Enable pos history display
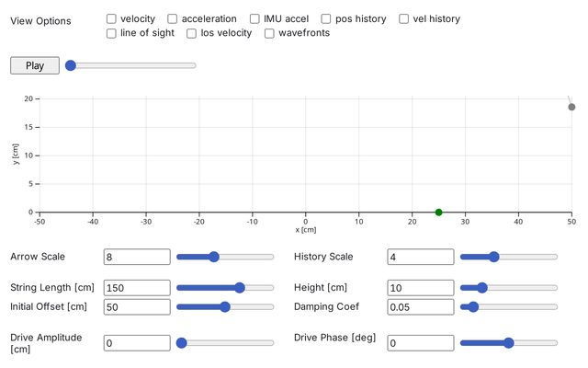The width and height of the screenshot is (588, 368). tap(326, 18)
